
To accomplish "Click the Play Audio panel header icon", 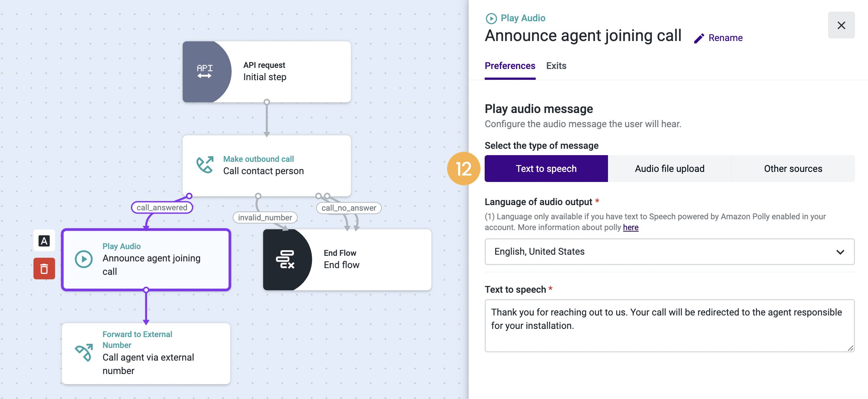I will click(x=491, y=18).
